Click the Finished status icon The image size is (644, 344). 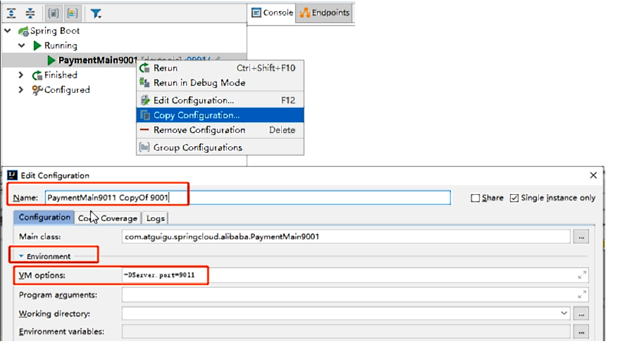[37, 75]
